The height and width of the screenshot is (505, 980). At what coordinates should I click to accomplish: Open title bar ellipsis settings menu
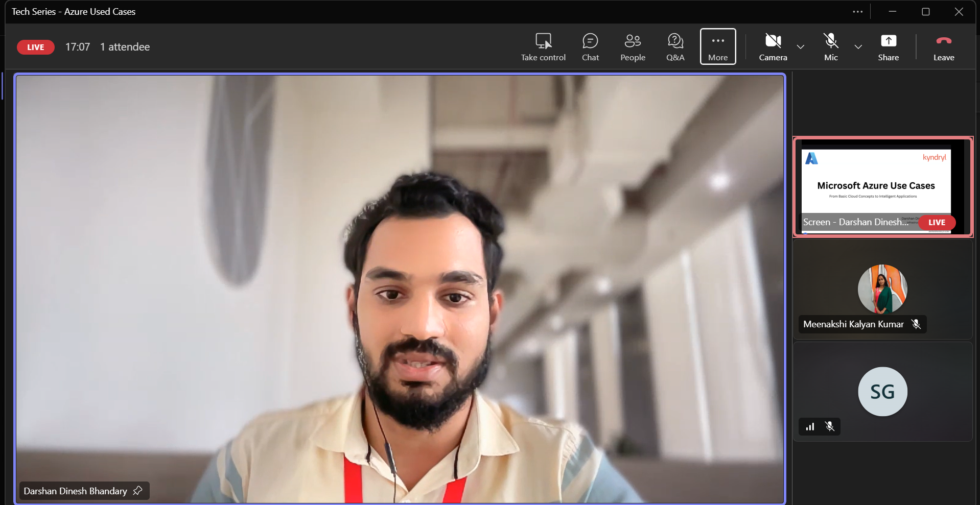coord(858,12)
